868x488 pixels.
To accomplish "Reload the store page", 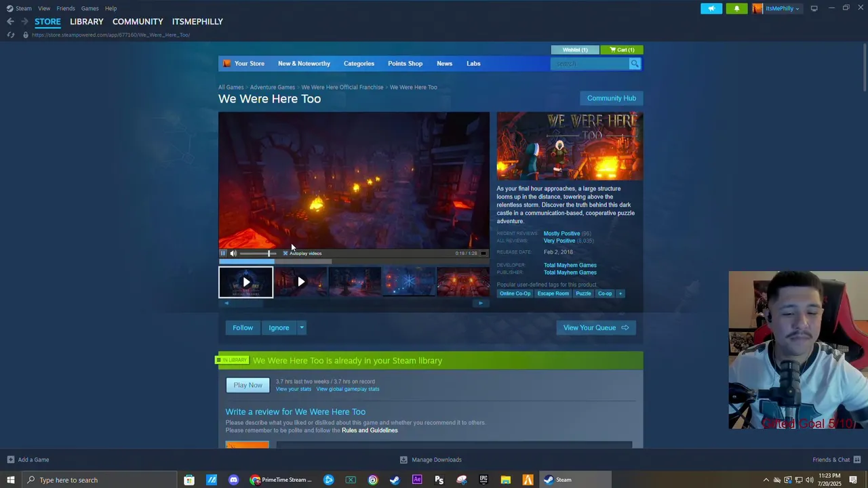I will pos(11,35).
